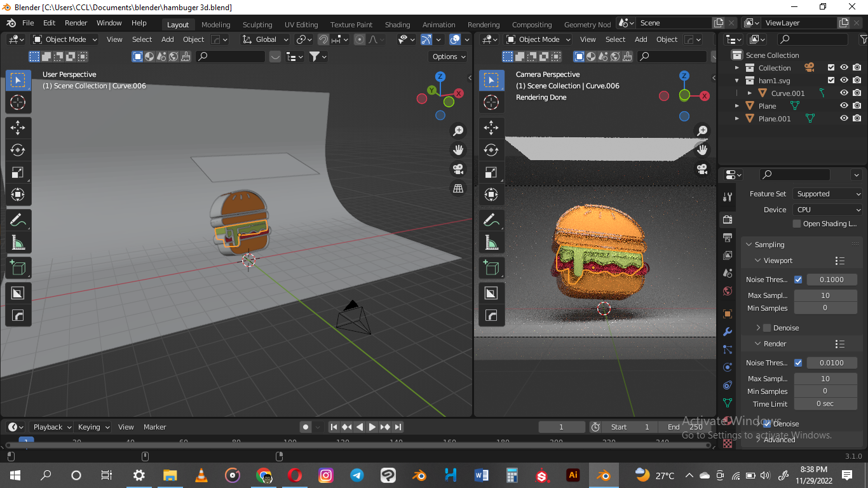
Task: Select the Move tool in left viewport
Action: coord(18,128)
